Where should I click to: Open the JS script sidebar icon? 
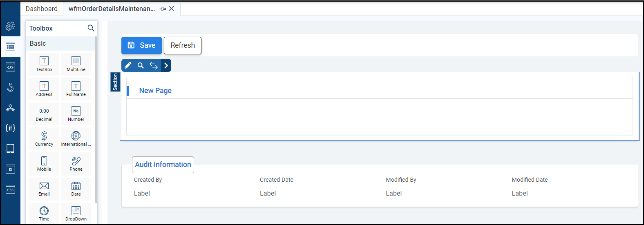click(10, 169)
